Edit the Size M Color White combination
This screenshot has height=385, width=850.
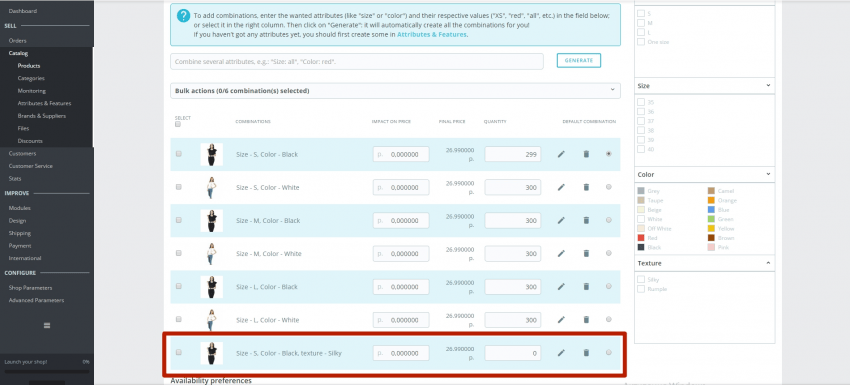click(561, 253)
